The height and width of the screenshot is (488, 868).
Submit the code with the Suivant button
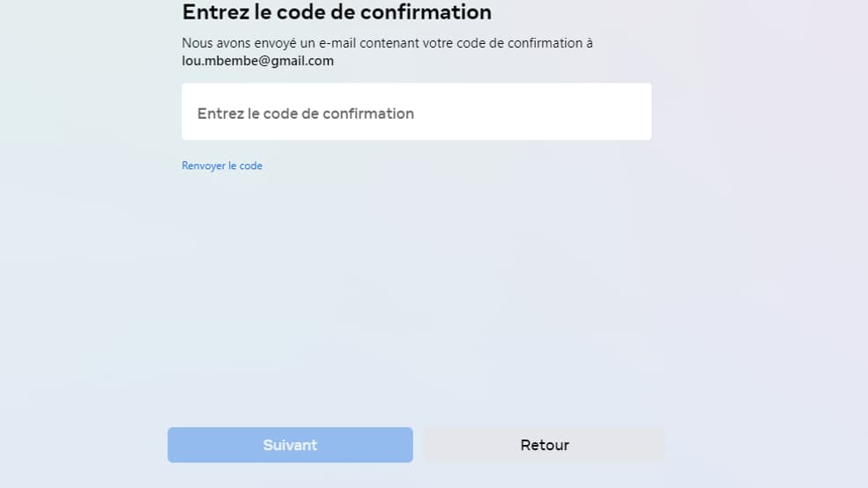[290, 445]
